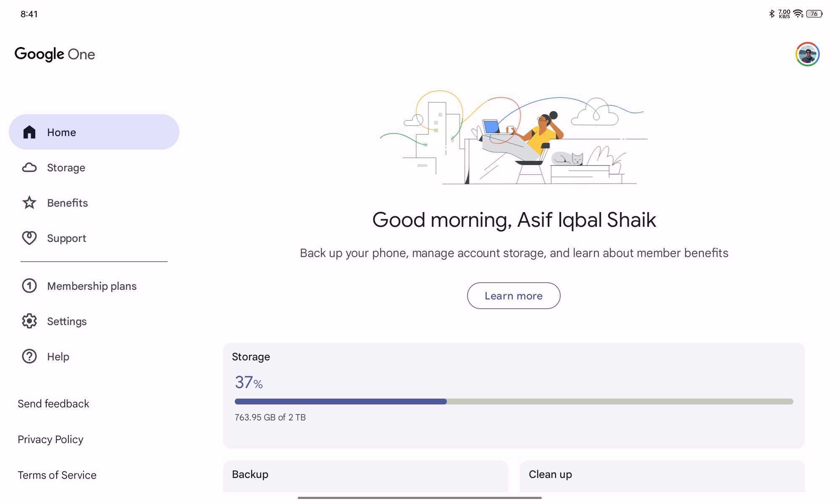Tap the 37% storage percentage
Viewport: 840px width, 504px height.
click(249, 383)
